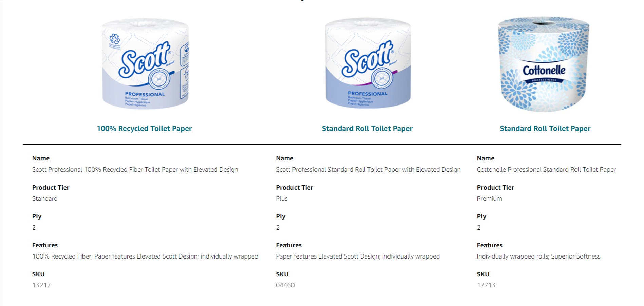The height and width of the screenshot is (306, 644).
Task: Click the recycling symbol on the Scott roll
Action: pyautogui.click(x=115, y=39)
